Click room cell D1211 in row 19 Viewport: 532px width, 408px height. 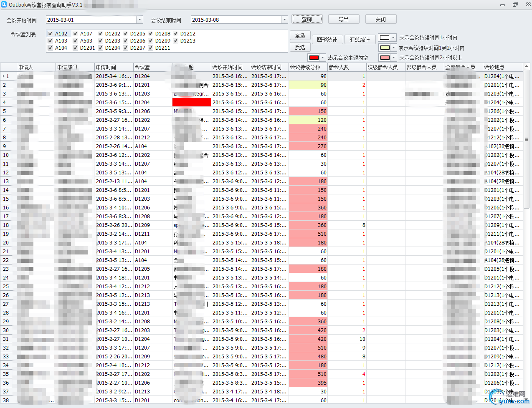(x=153, y=234)
